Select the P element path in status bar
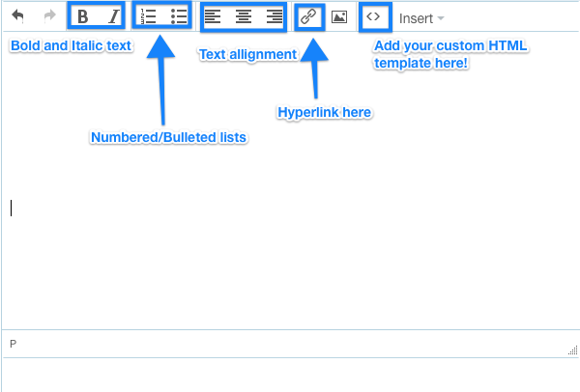 (13, 344)
